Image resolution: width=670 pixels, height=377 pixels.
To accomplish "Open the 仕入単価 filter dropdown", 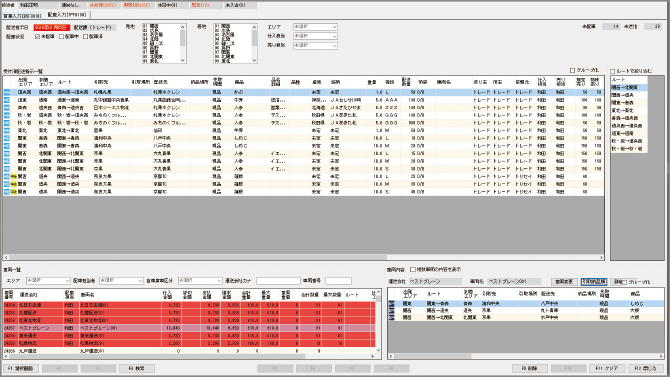I will coord(315,36).
